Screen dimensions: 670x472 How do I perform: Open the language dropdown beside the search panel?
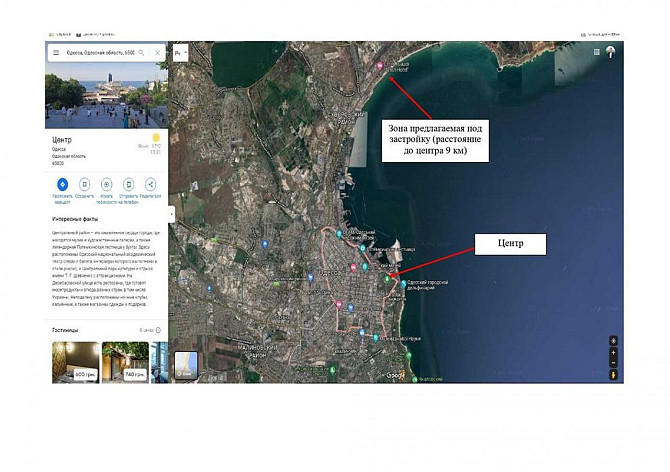[x=181, y=53]
